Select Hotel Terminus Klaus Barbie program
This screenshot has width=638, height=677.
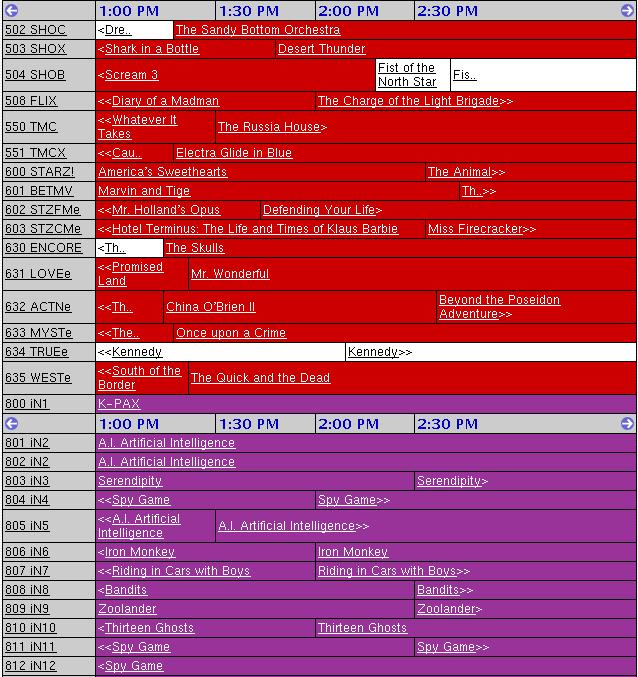click(255, 228)
